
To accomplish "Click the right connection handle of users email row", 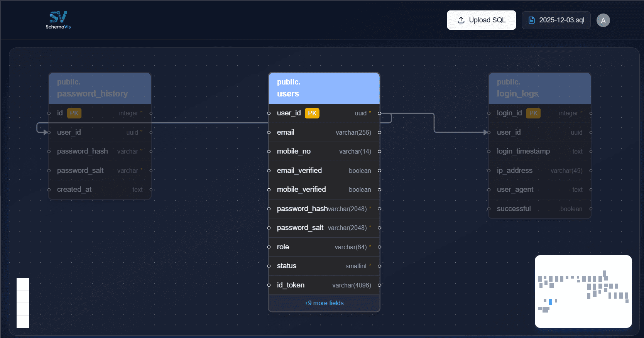I will point(379,132).
